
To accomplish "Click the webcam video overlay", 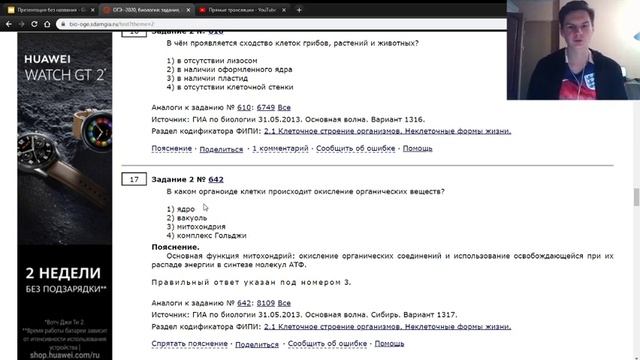I will [x=573, y=50].
